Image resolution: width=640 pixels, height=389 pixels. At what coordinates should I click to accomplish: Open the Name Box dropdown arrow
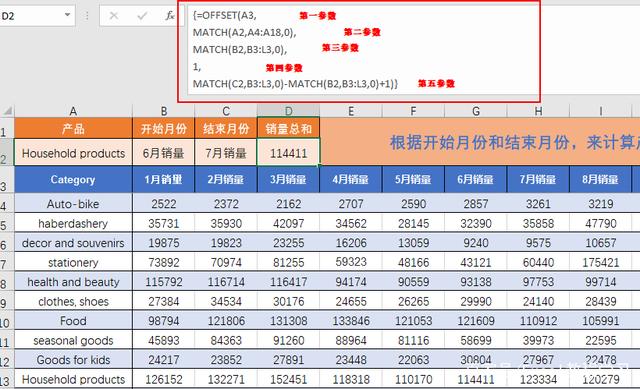coord(67,15)
